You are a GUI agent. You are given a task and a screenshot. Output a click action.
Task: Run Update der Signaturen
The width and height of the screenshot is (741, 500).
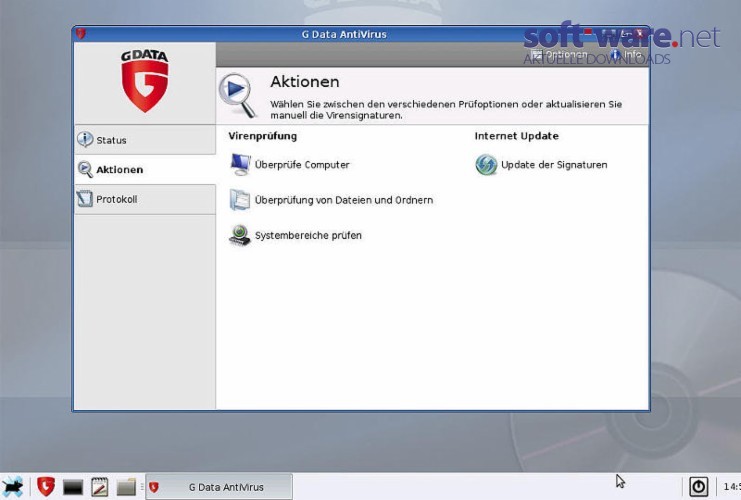[554, 165]
